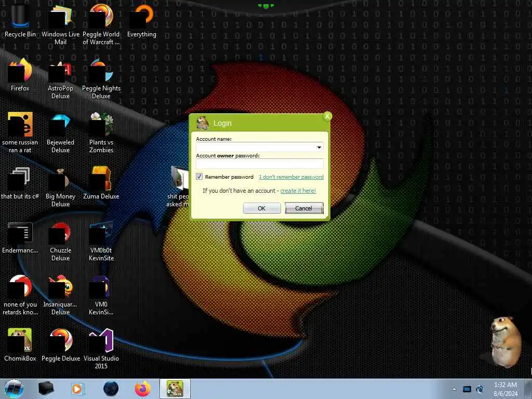
Task: Launch Windows Live Mail shortcut
Action: [x=60, y=24]
